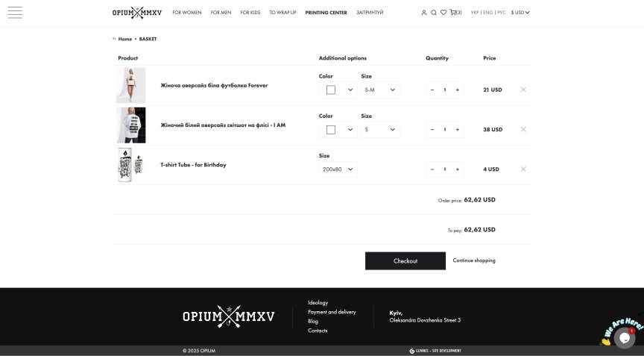The image size is (644, 356).
Task: Open the Forever t-shirt thumbnail
Action: click(131, 86)
